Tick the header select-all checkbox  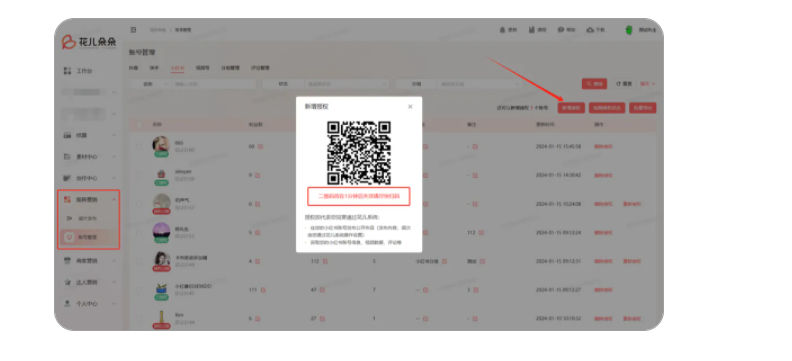139,124
